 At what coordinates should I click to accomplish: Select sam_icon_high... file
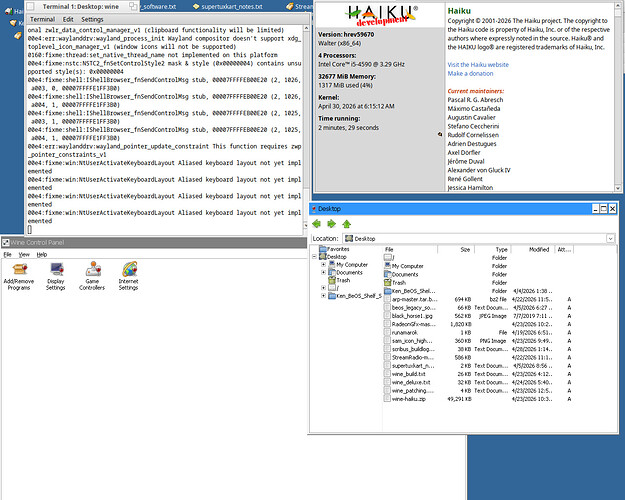coord(408,341)
